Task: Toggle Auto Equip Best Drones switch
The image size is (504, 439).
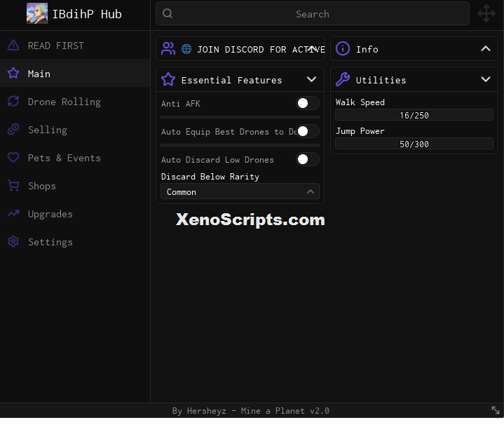Action: [x=308, y=131]
